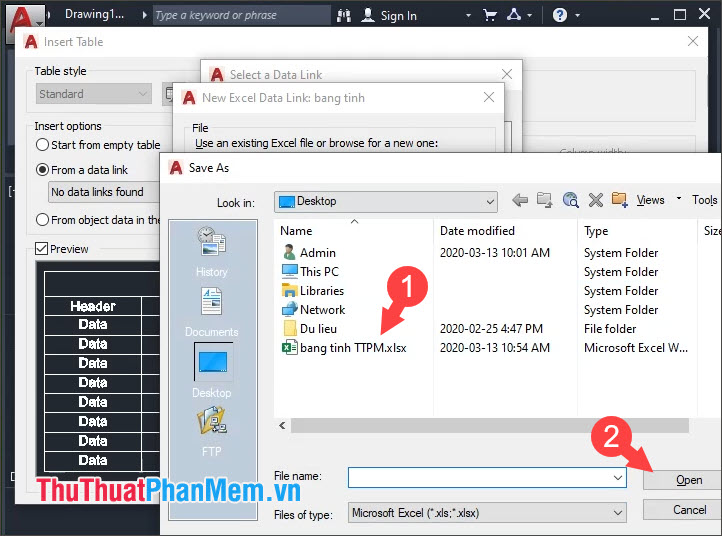Click the Libraries folder icon
This screenshot has width=722, height=536.
(x=290, y=291)
